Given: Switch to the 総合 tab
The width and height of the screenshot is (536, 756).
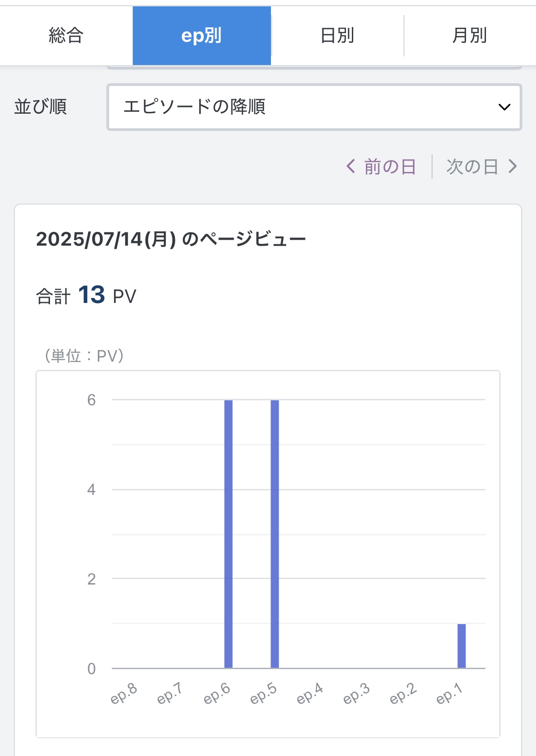Looking at the screenshot, I should pos(66,35).
